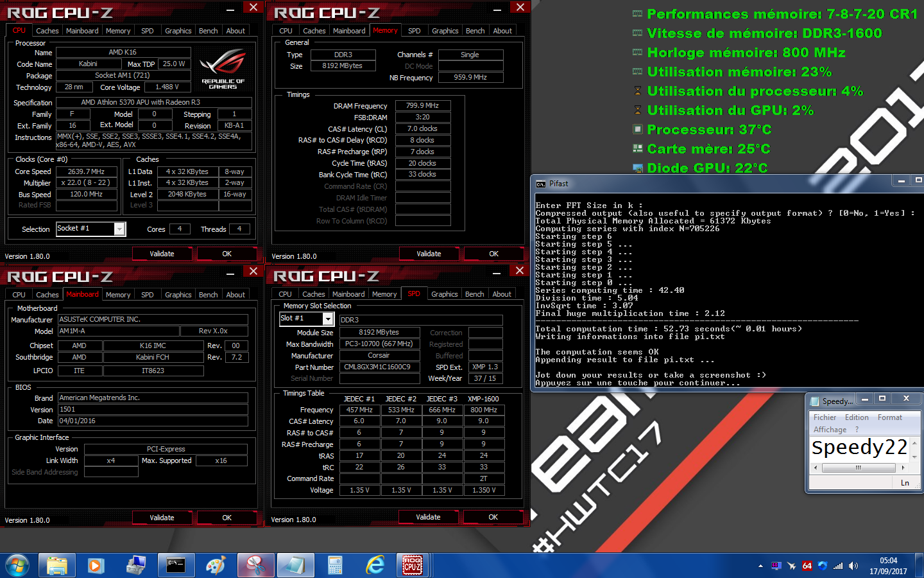The height and width of the screenshot is (578, 924).
Task: Click Notepad horizontal scrollbar thumb
Action: [858, 468]
